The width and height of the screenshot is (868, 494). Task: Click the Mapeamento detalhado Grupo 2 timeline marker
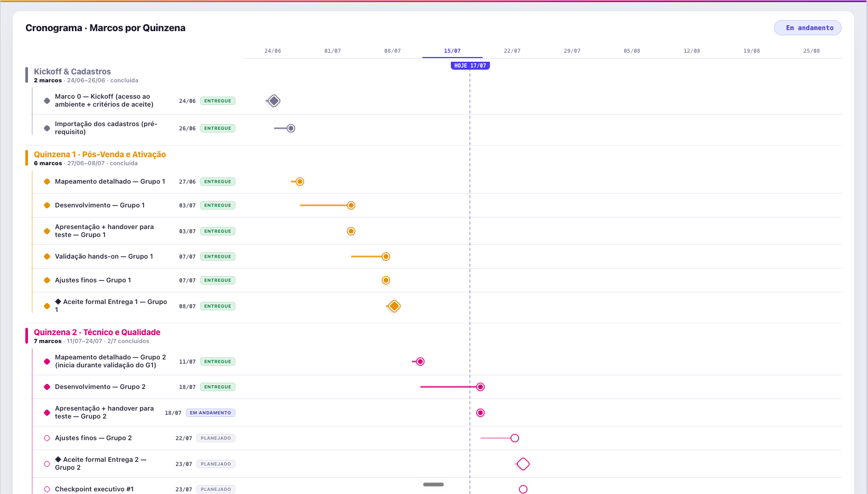[x=420, y=362]
